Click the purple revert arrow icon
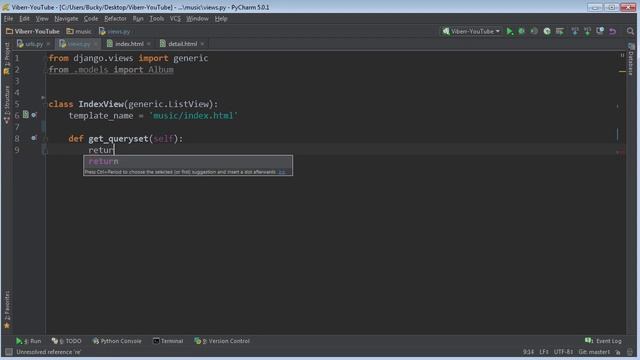This screenshot has height=360, width=640. click(612, 31)
